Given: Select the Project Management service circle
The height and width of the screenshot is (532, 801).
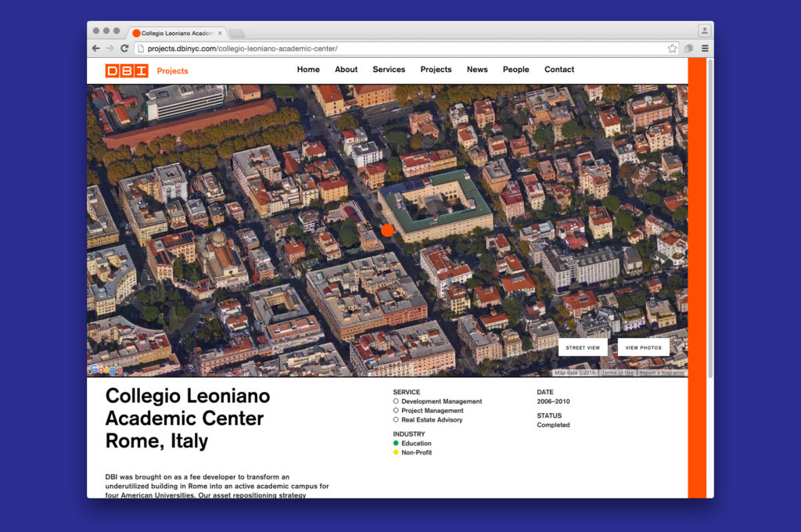Looking at the screenshot, I should [396, 411].
